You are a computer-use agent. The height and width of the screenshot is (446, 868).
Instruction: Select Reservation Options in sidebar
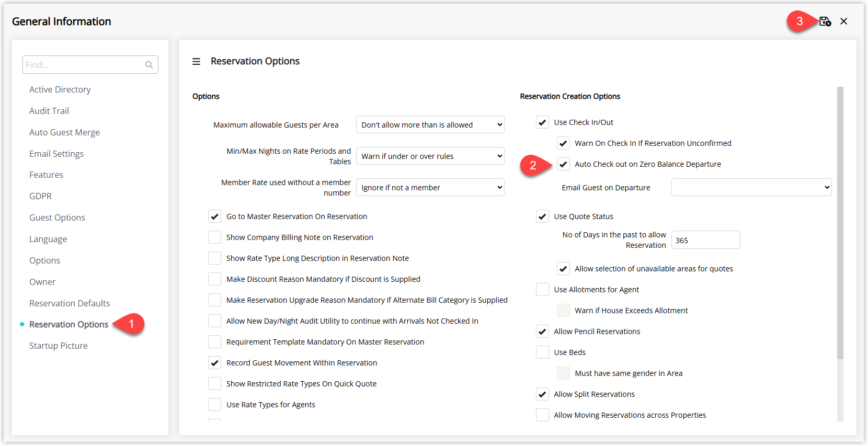(69, 325)
